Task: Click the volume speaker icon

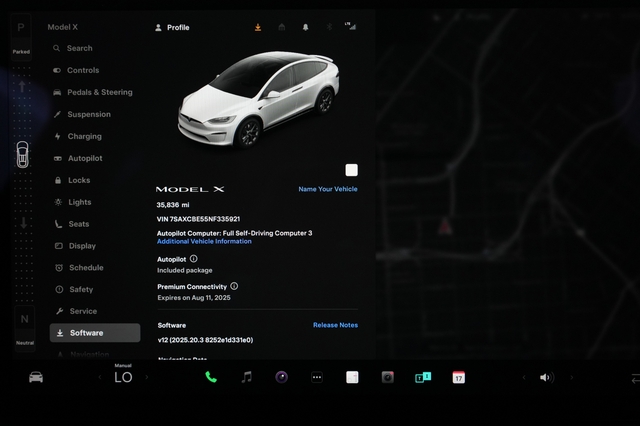Action: 547,377
